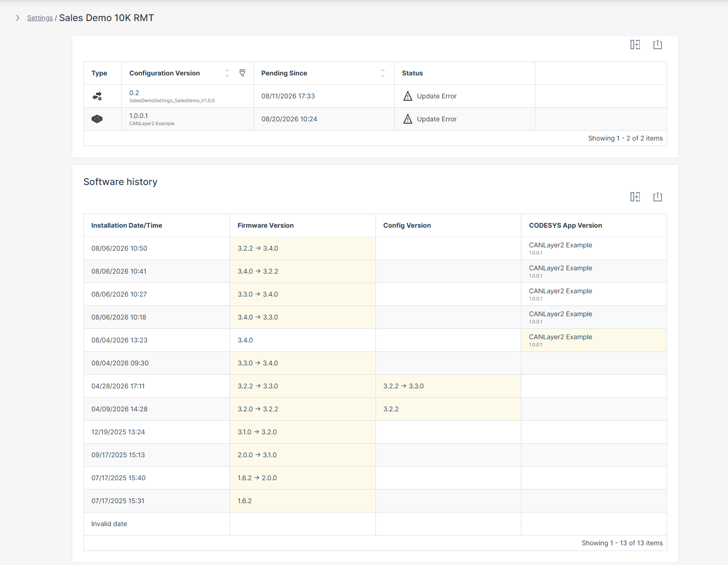Screen dimensions: 728x565
Task: Open the Settings breadcrumb link
Action: (x=40, y=18)
